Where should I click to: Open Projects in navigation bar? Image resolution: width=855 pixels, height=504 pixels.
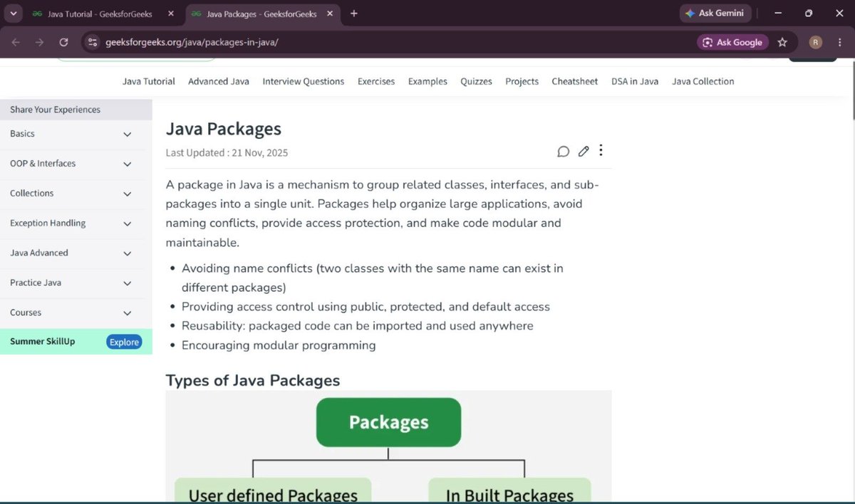pos(522,81)
